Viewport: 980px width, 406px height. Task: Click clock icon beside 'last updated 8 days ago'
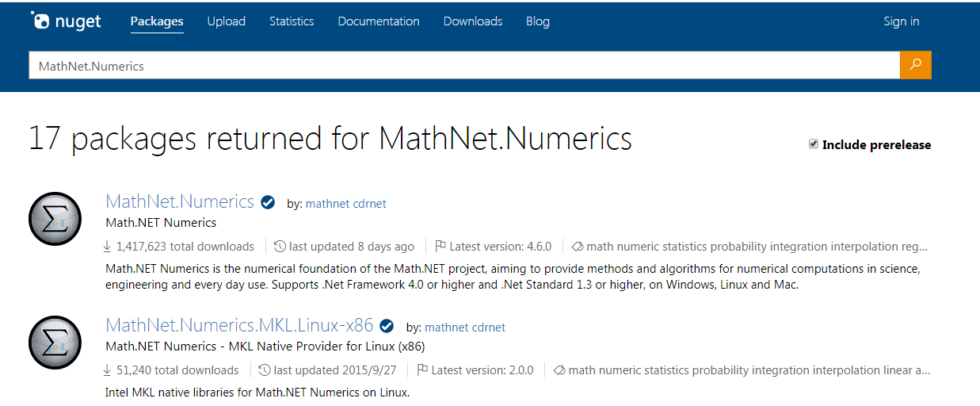click(280, 247)
